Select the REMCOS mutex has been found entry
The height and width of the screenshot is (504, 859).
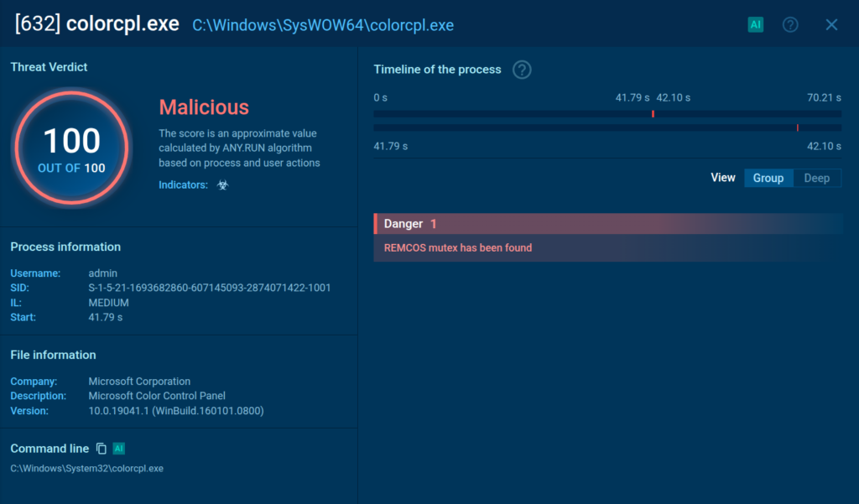(x=458, y=247)
